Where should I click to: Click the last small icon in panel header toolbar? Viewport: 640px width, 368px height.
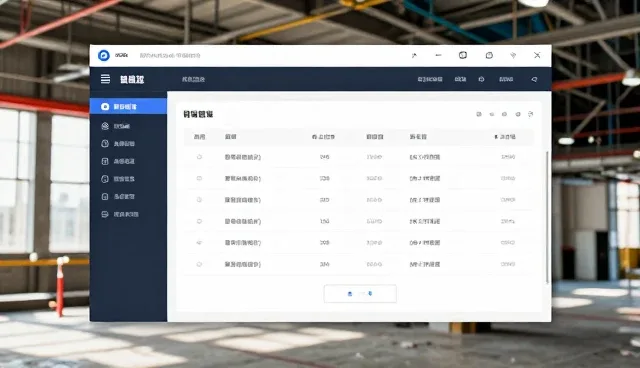tap(531, 114)
